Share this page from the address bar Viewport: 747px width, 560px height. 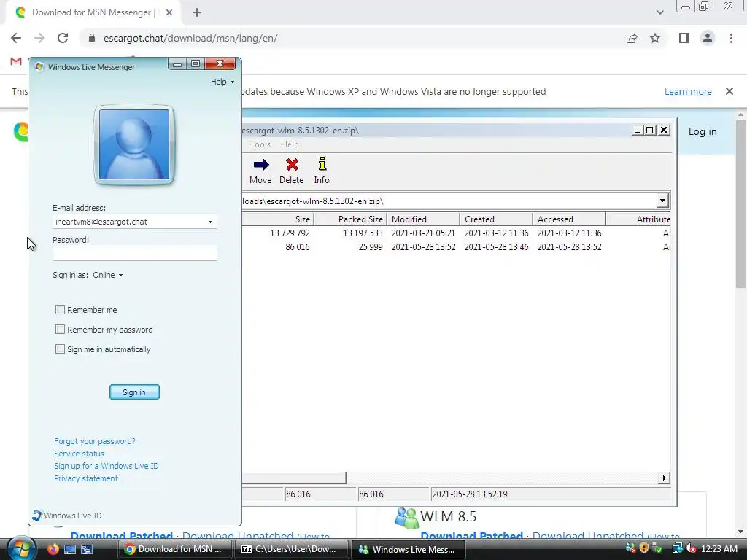632,38
